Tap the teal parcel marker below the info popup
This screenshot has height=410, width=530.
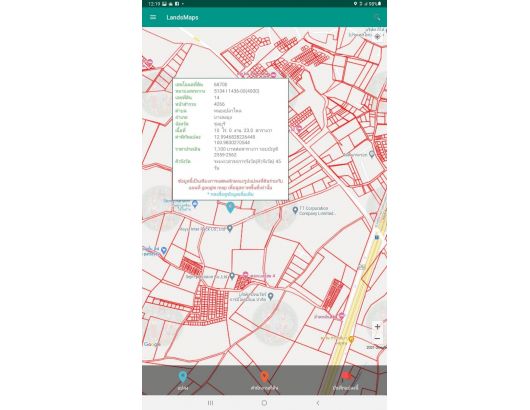[230, 207]
